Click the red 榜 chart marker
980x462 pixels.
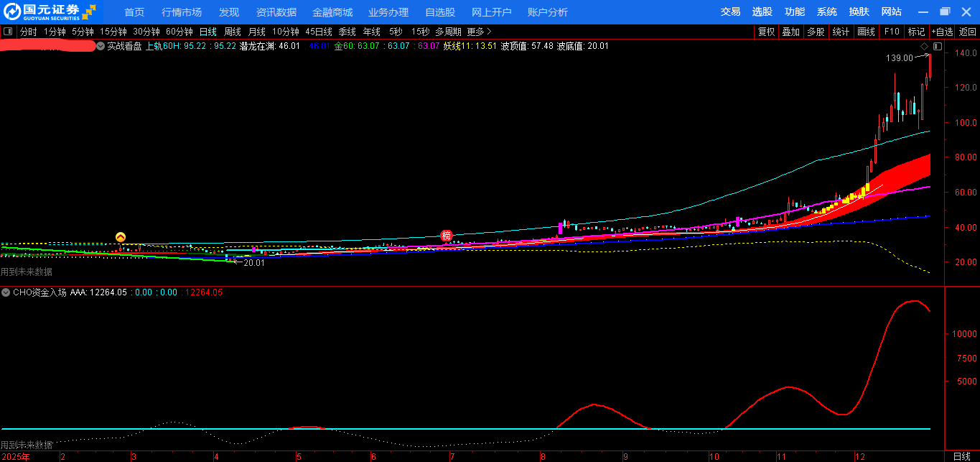tap(446, 236)
